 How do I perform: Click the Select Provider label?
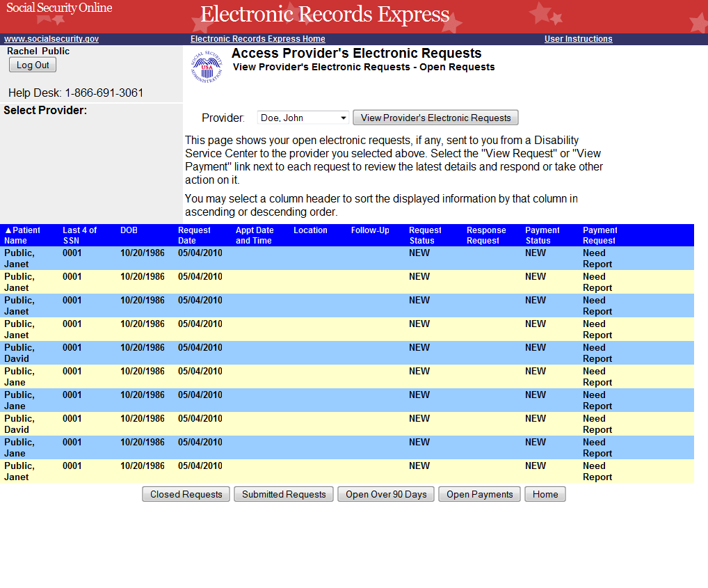[x=45, y=111]
